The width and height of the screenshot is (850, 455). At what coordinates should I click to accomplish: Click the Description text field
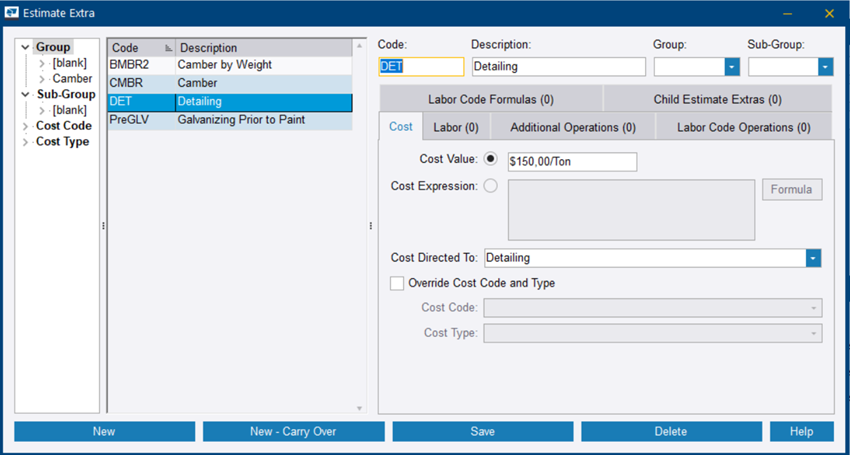[558, 67]
